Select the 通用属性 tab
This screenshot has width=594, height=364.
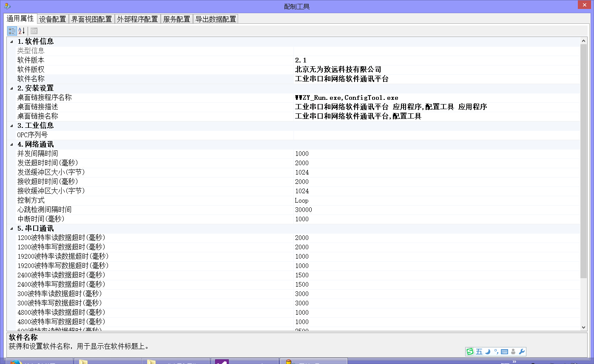pos(20,19)
